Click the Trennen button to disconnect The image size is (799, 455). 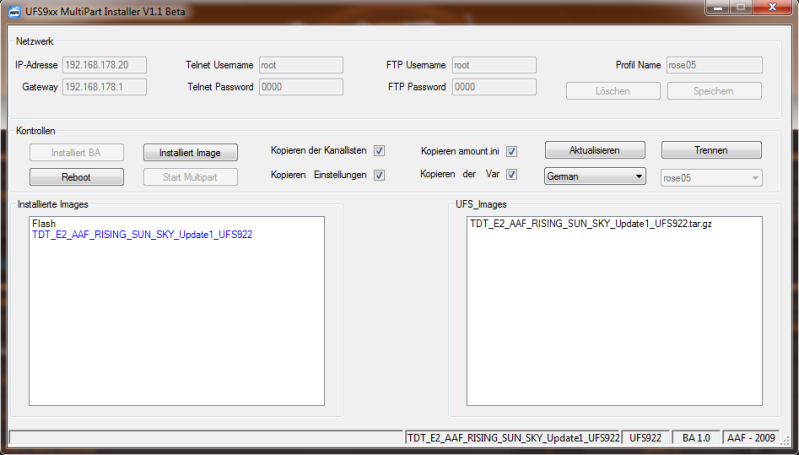(711, 150)
